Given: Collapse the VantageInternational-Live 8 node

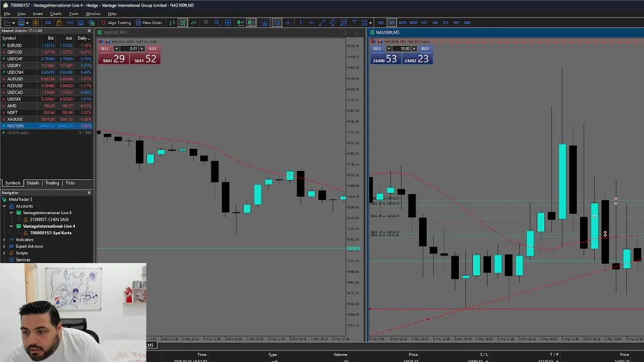Looking at the screenshot, I should point(11,213).
